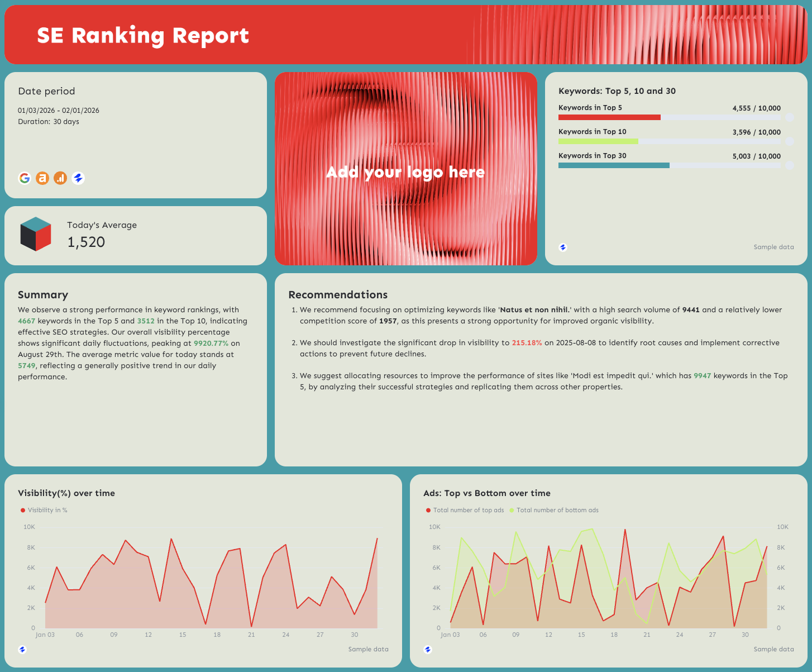Click the orange bar chart analytics icon
Screen dimensions: 812x672
coord(60,178)
